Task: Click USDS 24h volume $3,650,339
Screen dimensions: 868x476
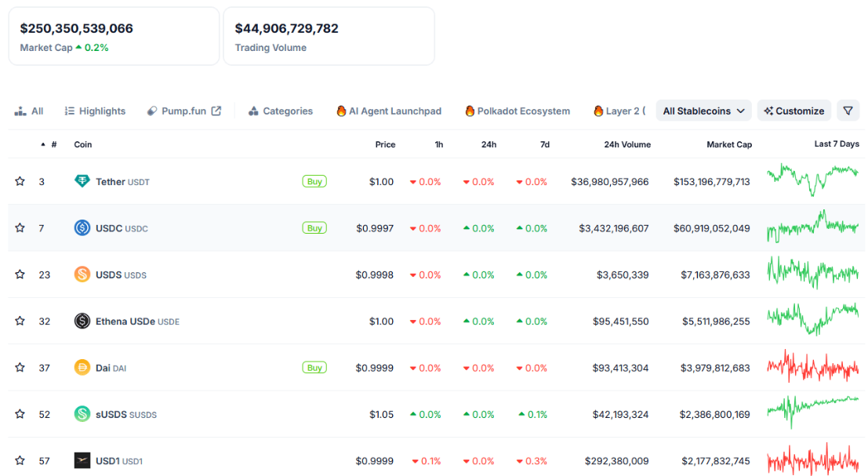Action: (x=623, y=274)
